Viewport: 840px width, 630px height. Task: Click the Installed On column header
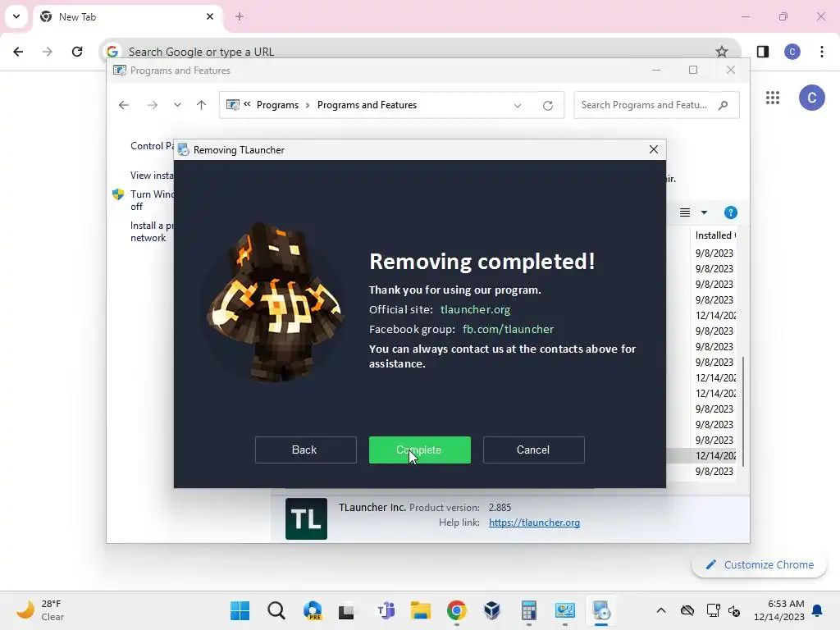[x=715, y=235]
